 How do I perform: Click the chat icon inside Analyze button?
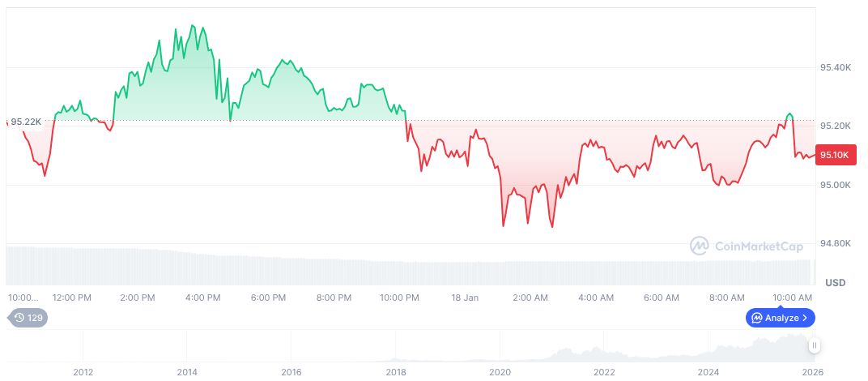(756, 318)
